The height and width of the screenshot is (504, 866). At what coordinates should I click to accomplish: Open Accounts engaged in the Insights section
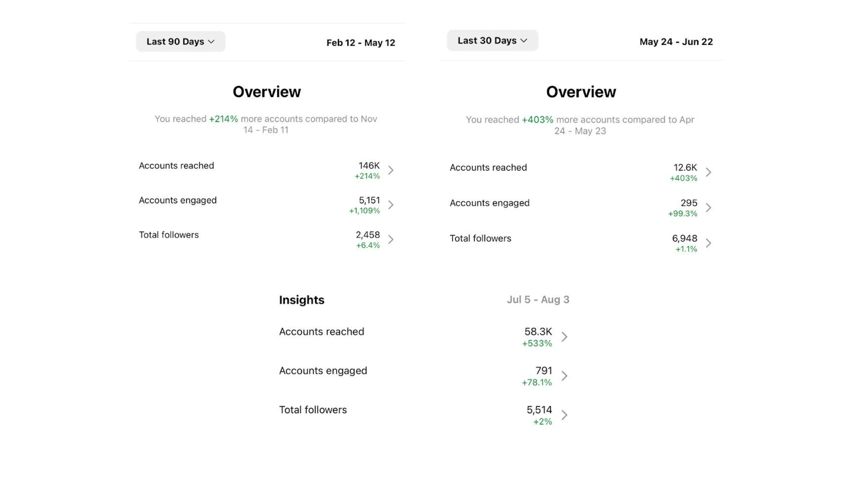tap(323, 370)
